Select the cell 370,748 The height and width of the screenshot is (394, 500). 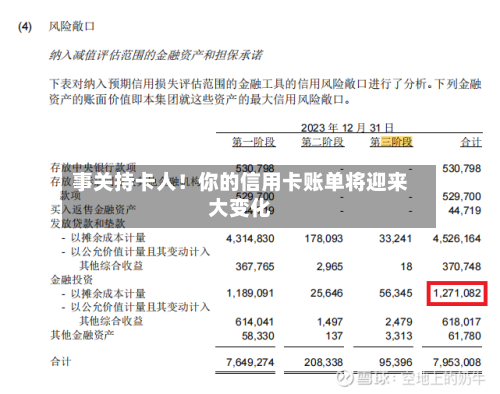point(462,267)
